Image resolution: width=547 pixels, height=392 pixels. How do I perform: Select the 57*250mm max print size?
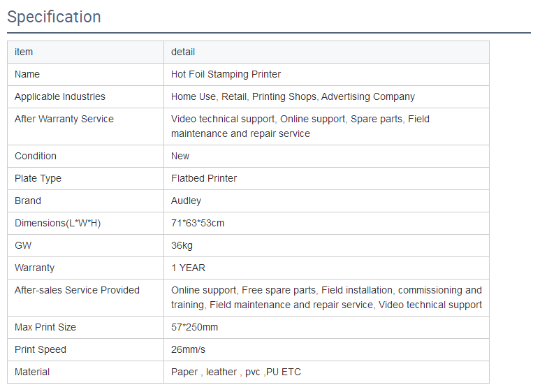[194, 327]
